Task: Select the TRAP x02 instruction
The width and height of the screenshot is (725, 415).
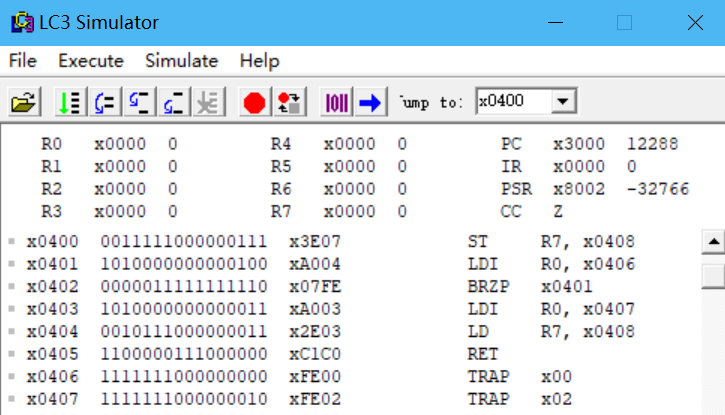Action: [520, 399]
